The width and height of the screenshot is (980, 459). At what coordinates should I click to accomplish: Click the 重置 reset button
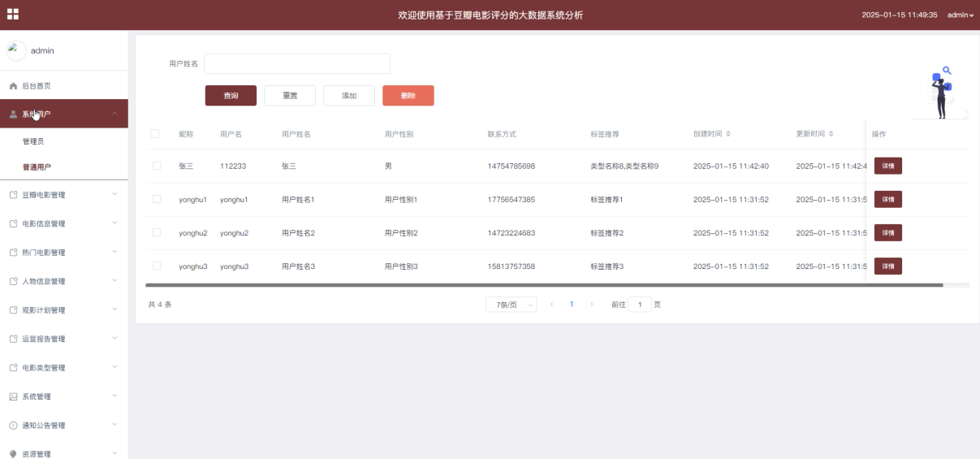click(x=290, y=96)
